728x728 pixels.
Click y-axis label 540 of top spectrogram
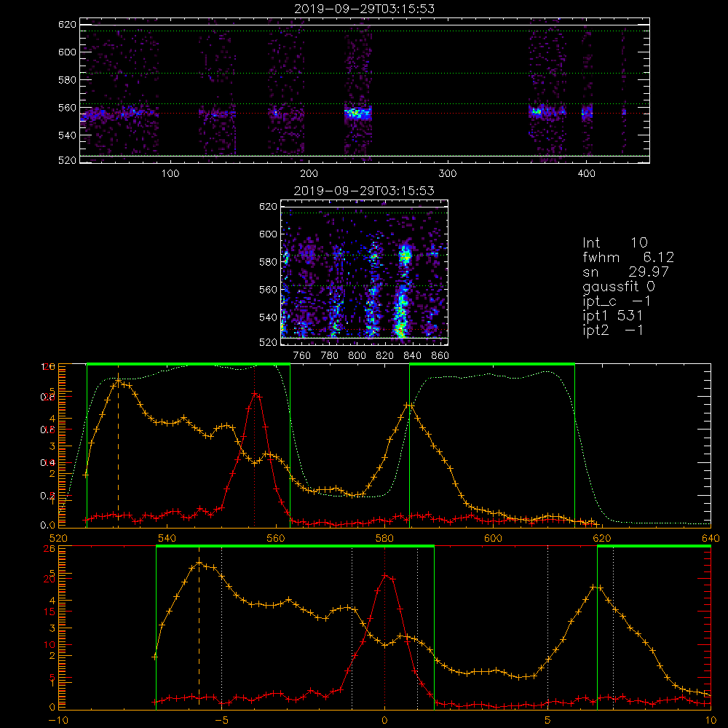click(67, 135)
